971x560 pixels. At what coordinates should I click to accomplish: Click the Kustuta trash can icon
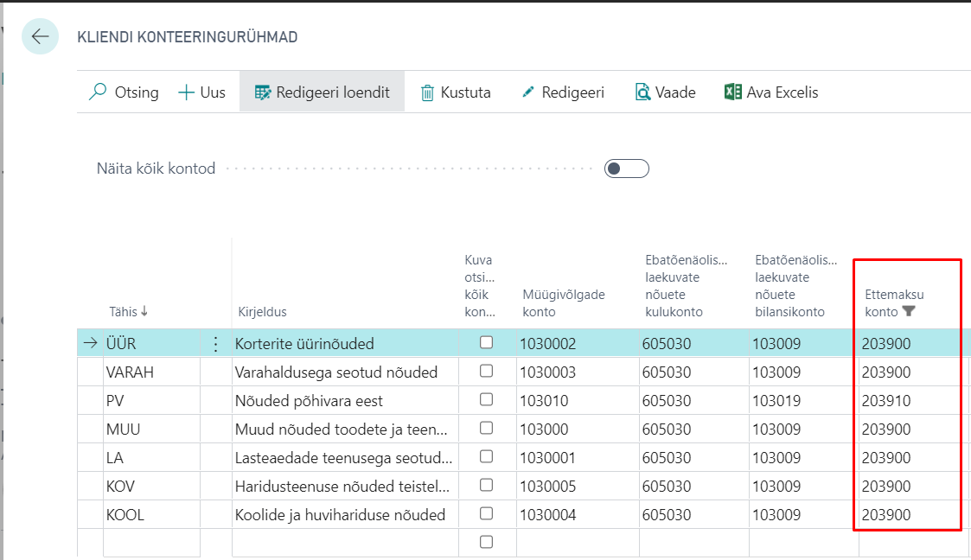click(x=427, y=92)
